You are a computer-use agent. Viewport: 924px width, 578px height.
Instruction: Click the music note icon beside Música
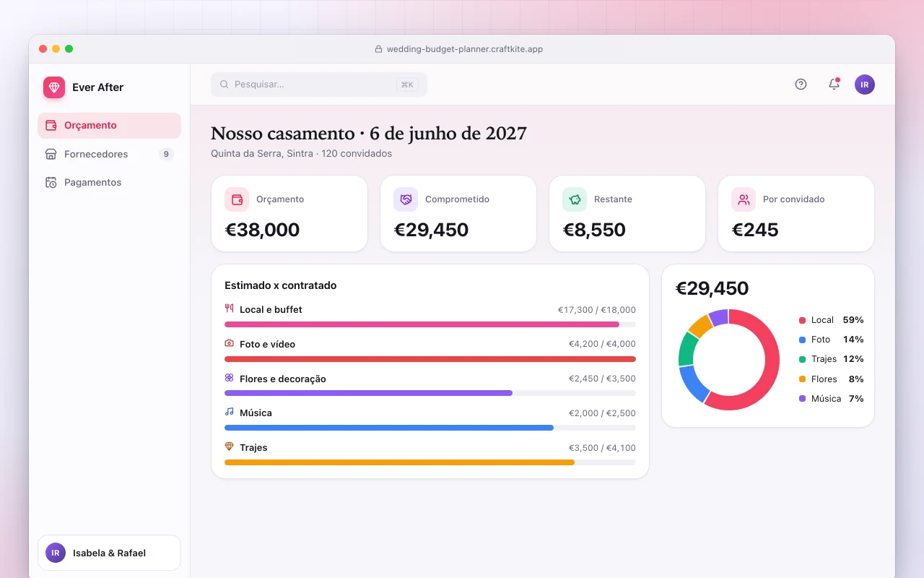[230, 412]
